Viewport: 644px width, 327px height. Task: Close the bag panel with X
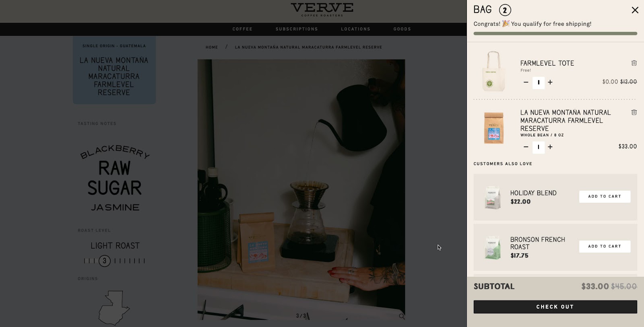pos(635,10)
